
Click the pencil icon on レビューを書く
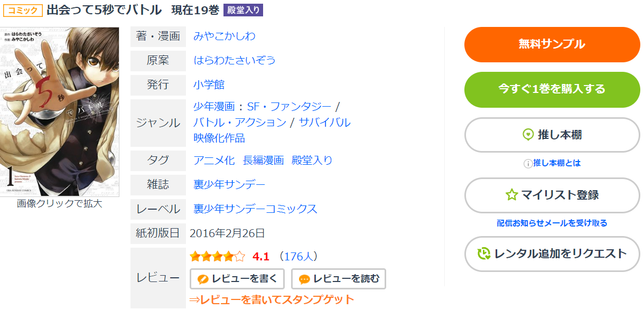click(x=202, y=279)
